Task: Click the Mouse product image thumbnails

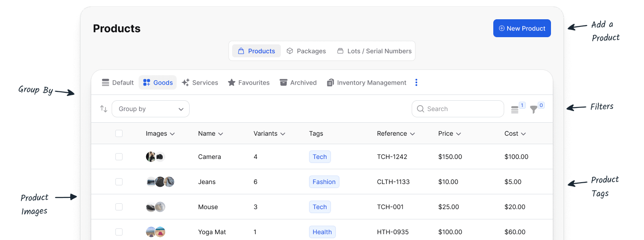Action: pyautogui.click(x=156, y=207)
